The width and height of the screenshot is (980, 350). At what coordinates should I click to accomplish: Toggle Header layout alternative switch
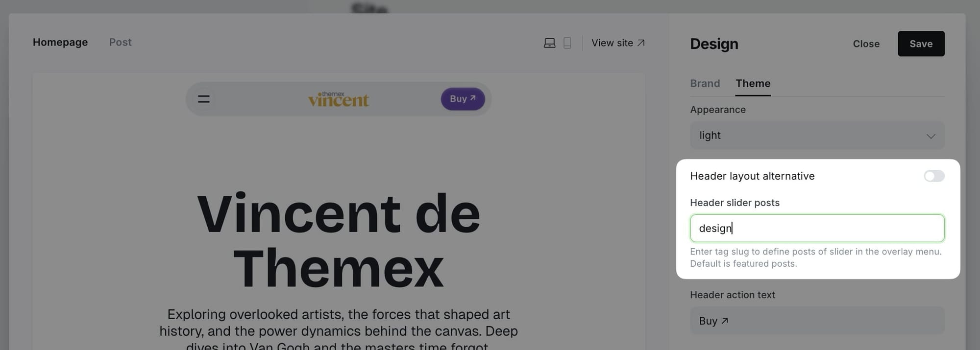tap(934, 176)
